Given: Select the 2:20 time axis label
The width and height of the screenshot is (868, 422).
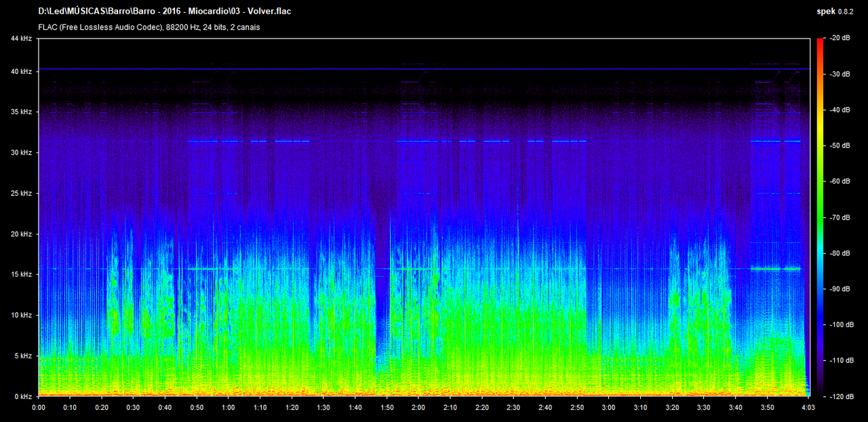Looking at the screenshot, I should point(482,408).
